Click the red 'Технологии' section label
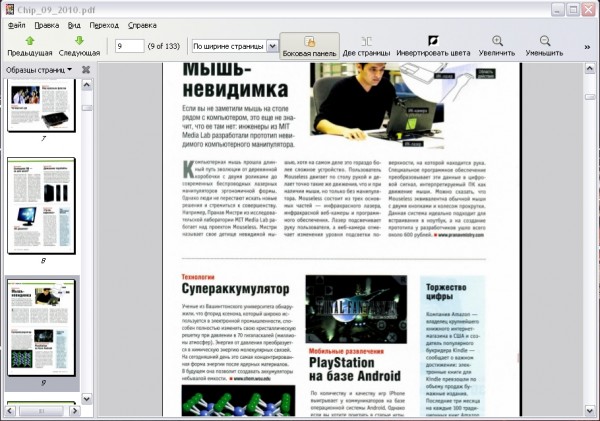Image resolution: width=600 pixels, height=421 pixels. (198, 277)
